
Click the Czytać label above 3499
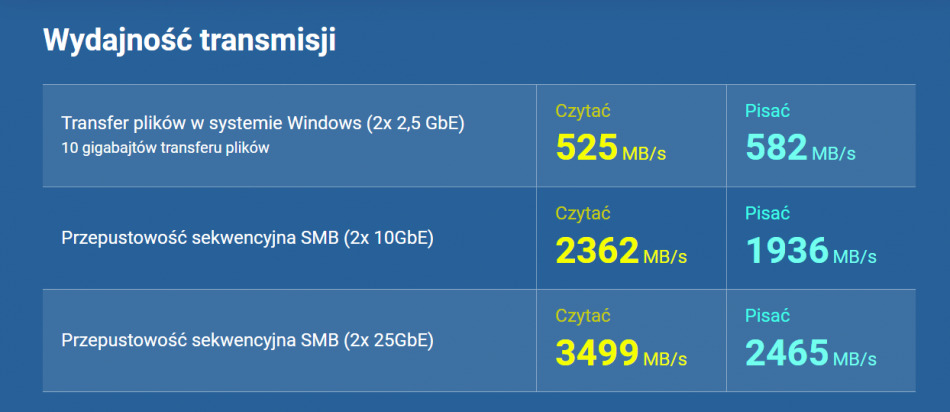[x=583, y=316]
